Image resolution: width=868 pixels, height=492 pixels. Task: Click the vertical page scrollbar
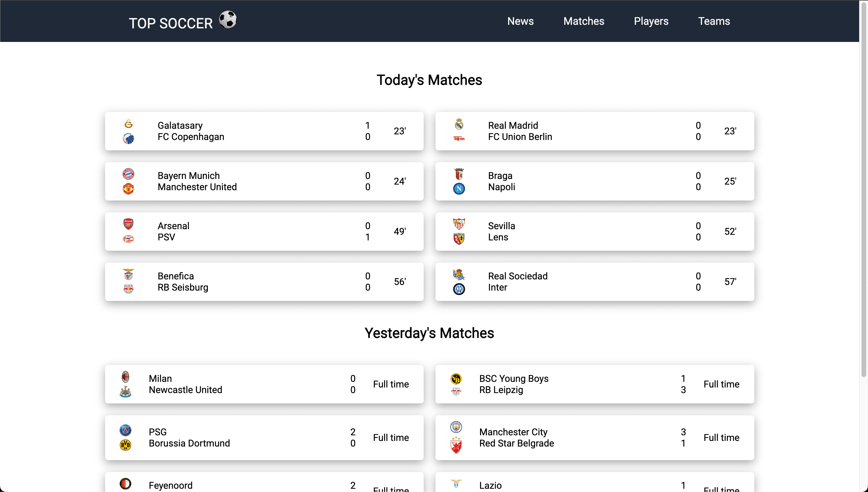pyautogui.click(x=864, y=189)
